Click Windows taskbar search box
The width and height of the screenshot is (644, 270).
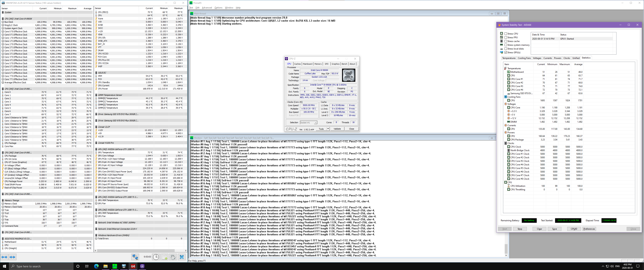pyautogui.click(x=41, y=266)
